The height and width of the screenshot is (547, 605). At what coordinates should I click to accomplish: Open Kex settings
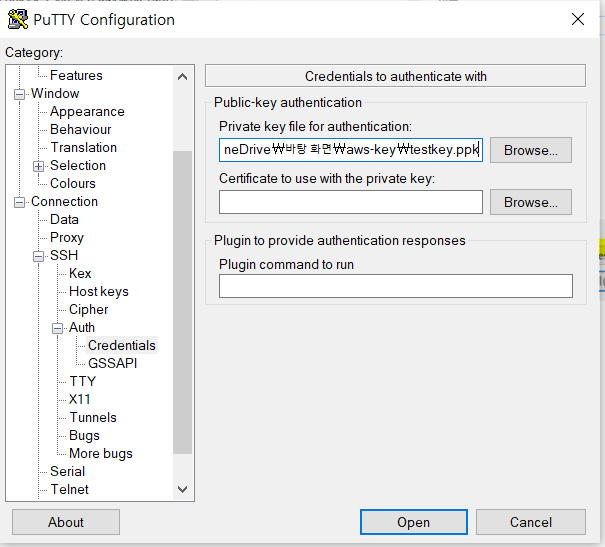(80, 274)
